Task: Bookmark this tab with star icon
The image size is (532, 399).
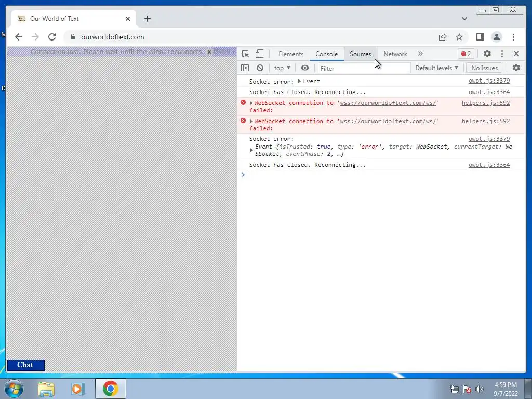Action: tap(459, 37)
